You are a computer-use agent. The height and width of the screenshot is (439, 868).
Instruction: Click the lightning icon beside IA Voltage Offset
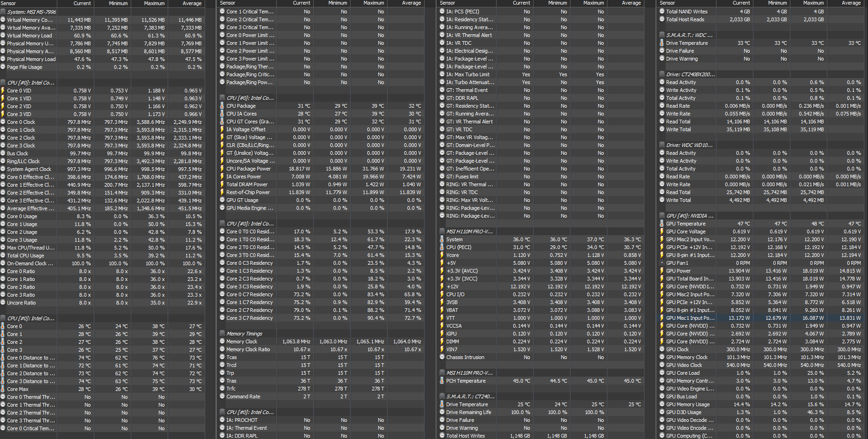click(222, 129)
